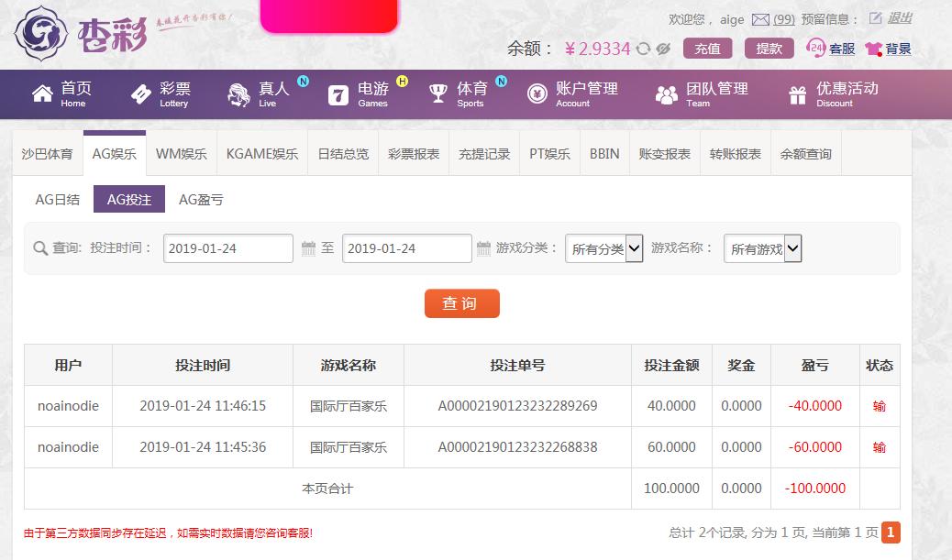The height and width of the screenshot is (560, 952).
Task: Click the H badge on Games
Action: 402,81
